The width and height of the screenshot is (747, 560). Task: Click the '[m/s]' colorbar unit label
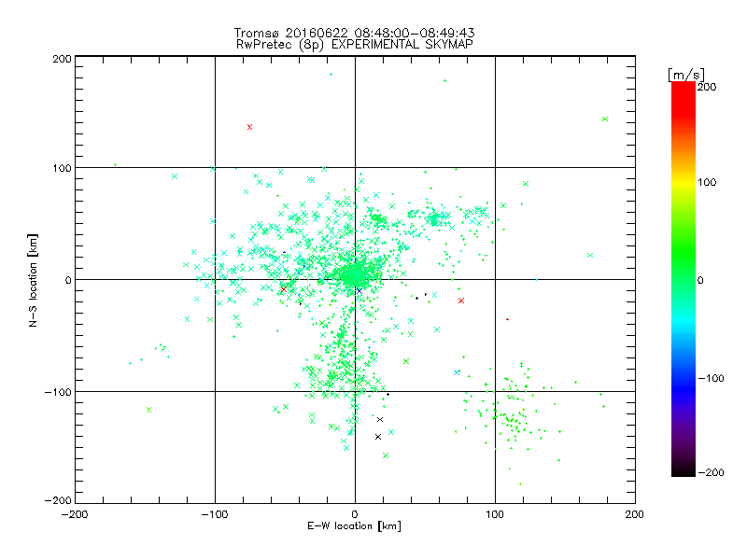tap(686, 75)
